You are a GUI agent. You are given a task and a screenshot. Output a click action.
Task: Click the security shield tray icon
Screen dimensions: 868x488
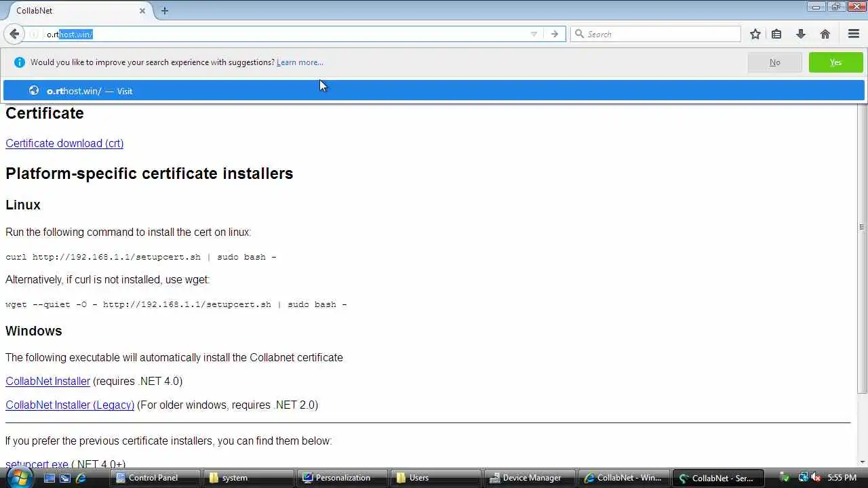coord(786,477)
